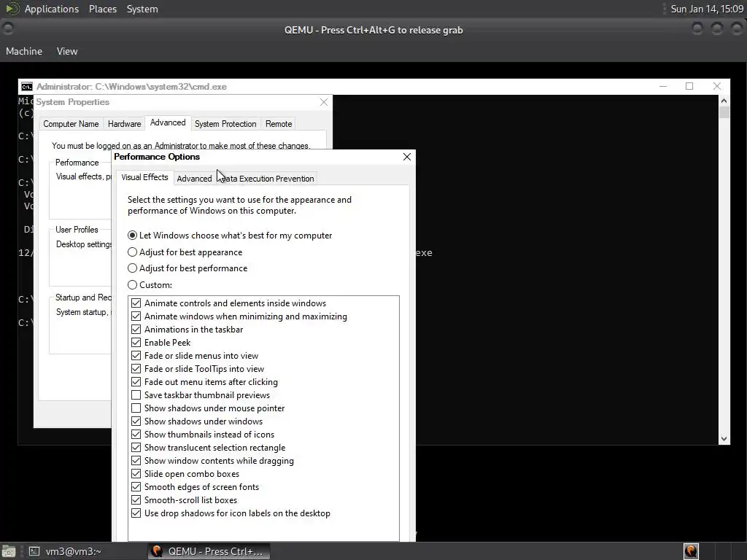The width and height of the screenshot is (747, 560).
Task: Open the QEMU View menu
Action: tap(67, 51)
